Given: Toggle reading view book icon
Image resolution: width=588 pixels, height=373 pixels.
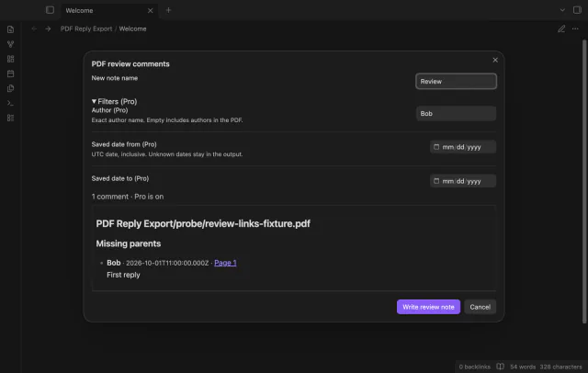Looking at the screenshot, I should tap(500, 367).
